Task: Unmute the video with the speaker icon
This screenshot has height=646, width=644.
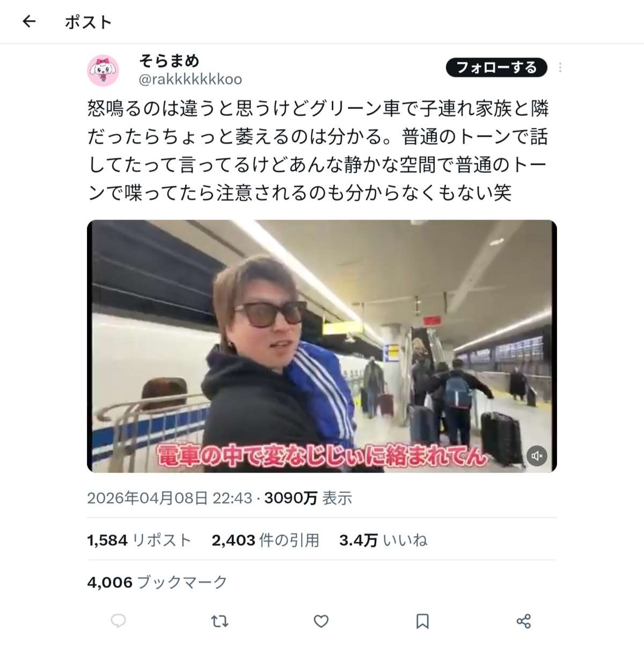Action: pos(537,456)
